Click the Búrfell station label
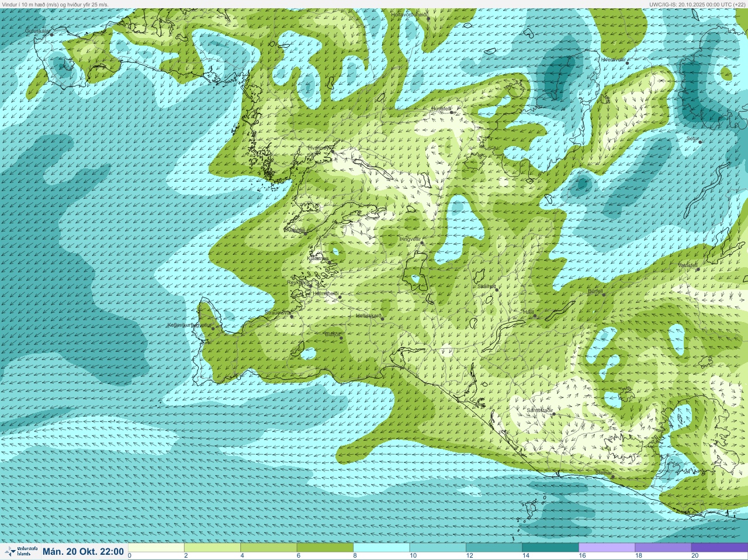The height and width of the screenshot is (560, 748). (x=595, y=291)
